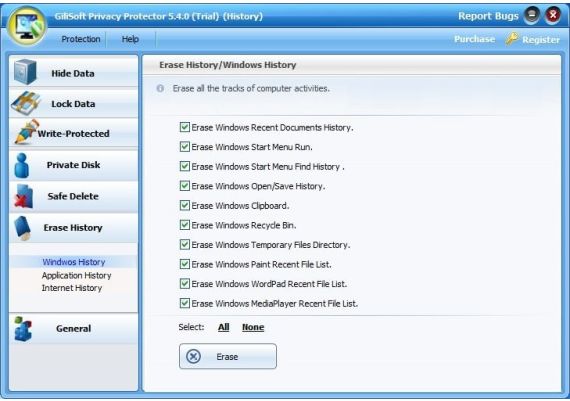
Task: Click the Safe Delete red X icon
Action: point(24,196)
